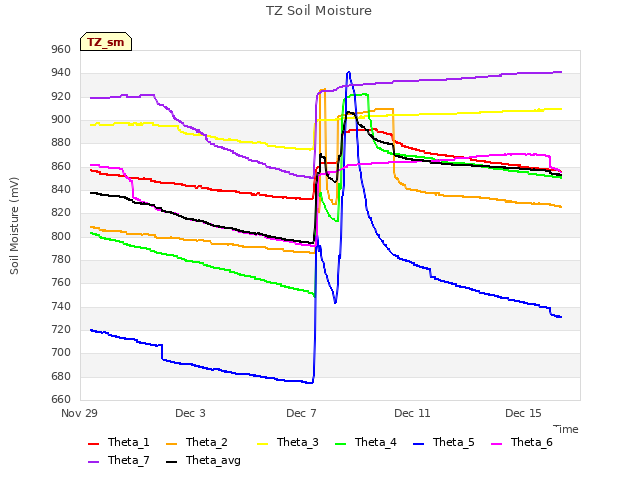Viewport: 640px width, 480px height.
Task: Click the 960 y-axis tick label
Action: coord(61,49)
